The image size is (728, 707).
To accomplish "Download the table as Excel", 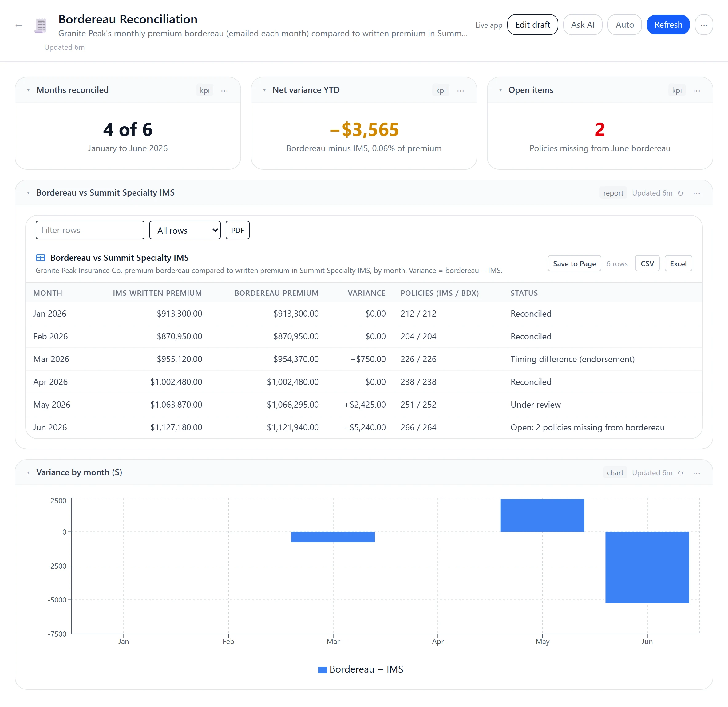I will [678, 263].
